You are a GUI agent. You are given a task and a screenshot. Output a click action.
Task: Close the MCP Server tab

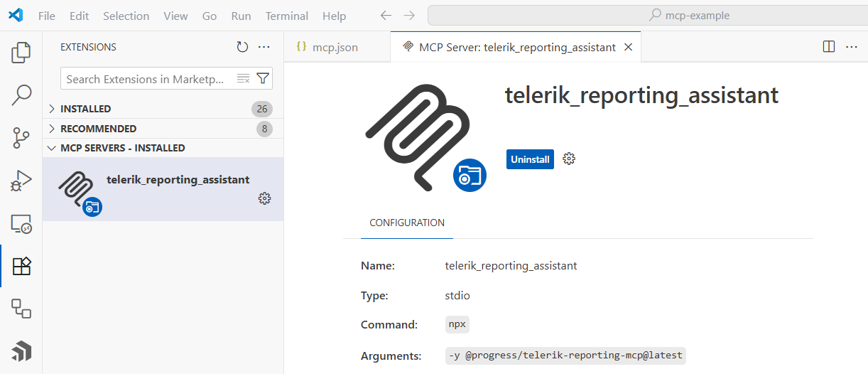tap(628, 47)
